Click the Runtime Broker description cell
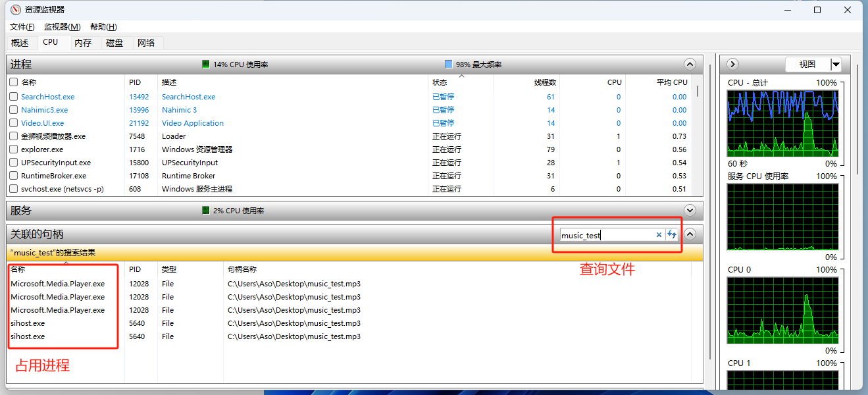Screen dimensions: 868x395 click(189, 176)
